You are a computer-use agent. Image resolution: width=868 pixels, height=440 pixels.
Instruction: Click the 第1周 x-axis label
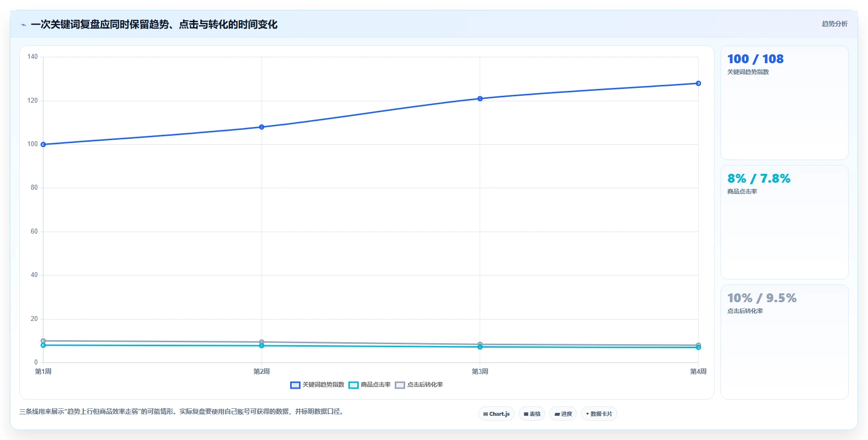pos(43,371)
